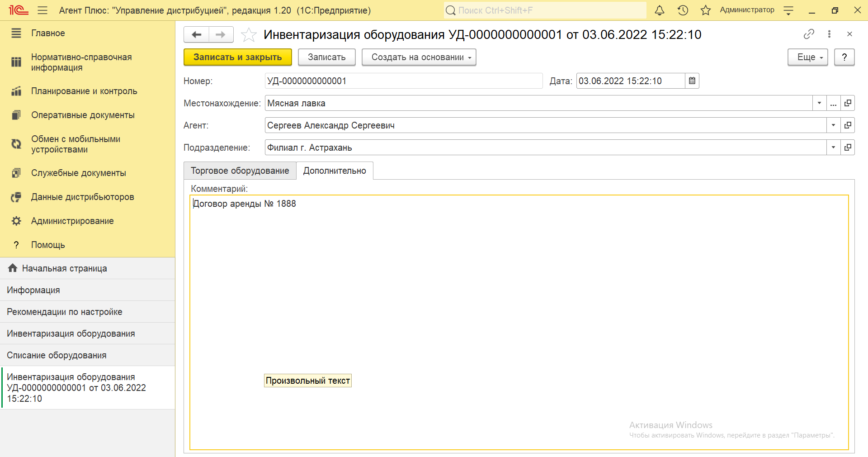Image resolution: width=868 pixels, height=457 pixels.
Task: Open Местонахождение item with open icon
Action: click(848, 103)
